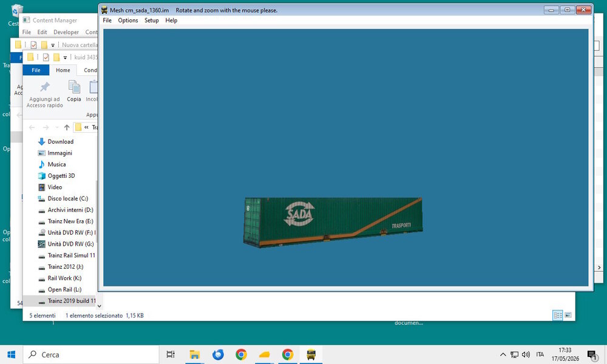Viewport: 607px width, 364px height.
Task: Show hidden system tray icons
Action: click(503, 354)
